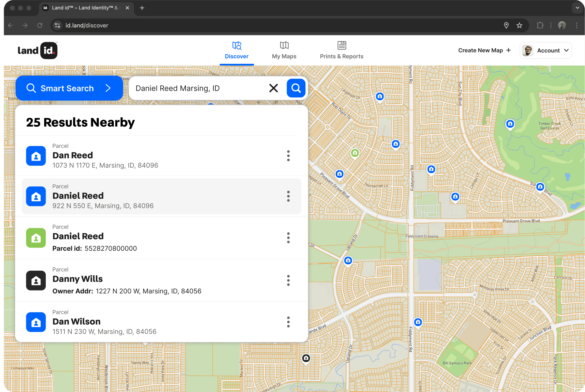Image resolution: width=585 pixels, height=392 pixels.
Task: Click the parcel icon for Dan Wilson
Action: tap(36, 322)
